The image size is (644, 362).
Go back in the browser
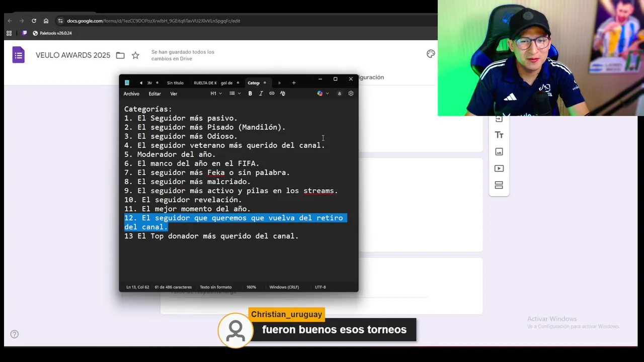click(10, 21)
